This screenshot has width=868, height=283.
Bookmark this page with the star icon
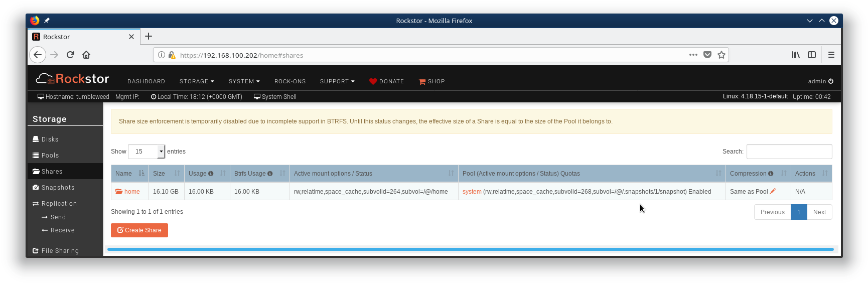coord(721,55)
